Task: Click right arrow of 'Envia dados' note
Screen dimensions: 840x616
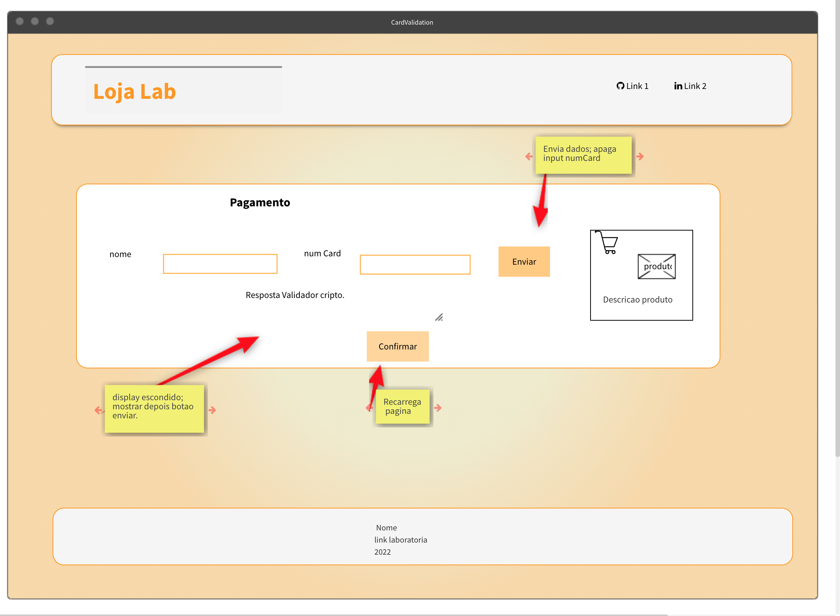Action: 640,156
